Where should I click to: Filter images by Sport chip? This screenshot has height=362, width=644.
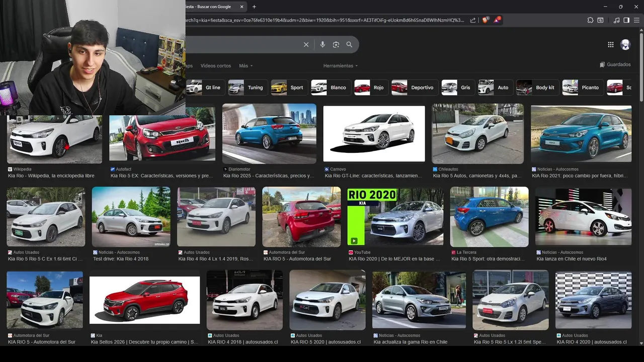tap(289, 87)
